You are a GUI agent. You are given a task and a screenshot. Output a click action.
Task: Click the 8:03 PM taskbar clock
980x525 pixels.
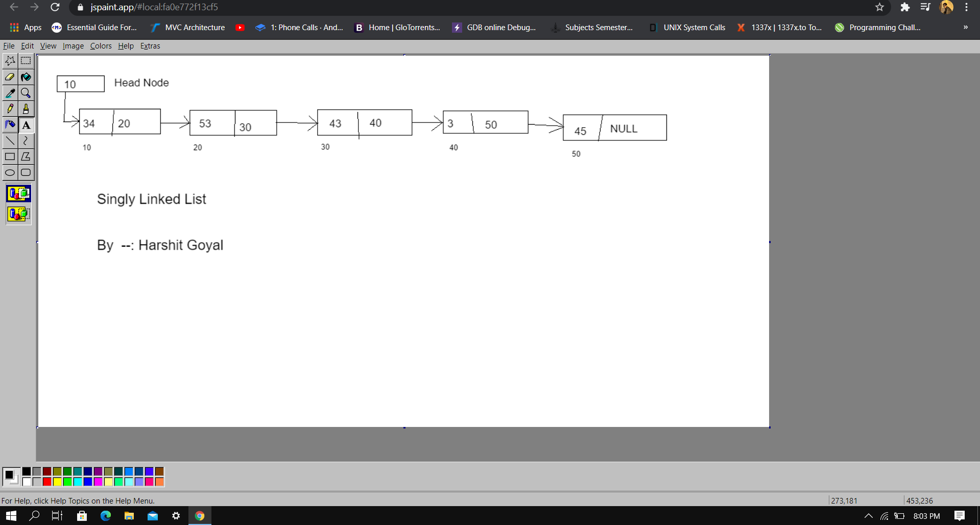click(926, 516)
